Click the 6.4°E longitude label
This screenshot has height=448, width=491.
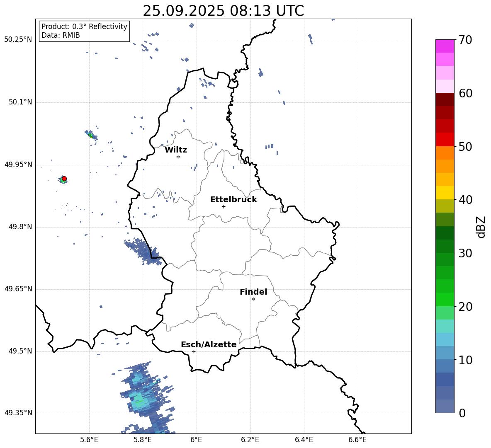pyautogui.click(x=304, y=440)
